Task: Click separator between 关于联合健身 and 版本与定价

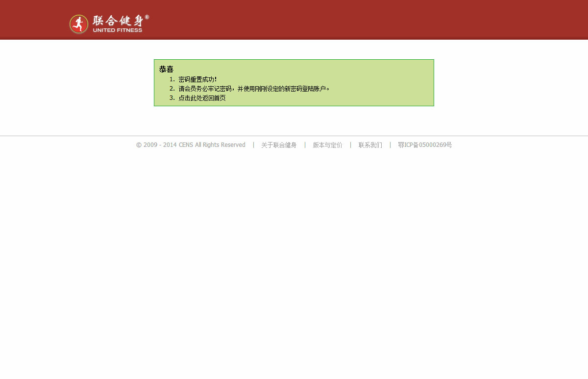Action: tap(305, 145)
